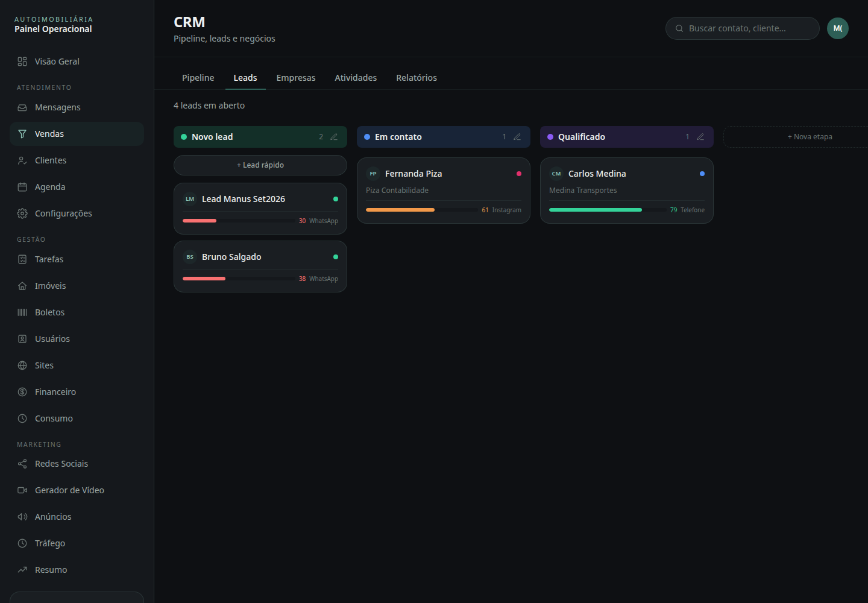Click Carlos Medina score progress bar

[608, 210]
